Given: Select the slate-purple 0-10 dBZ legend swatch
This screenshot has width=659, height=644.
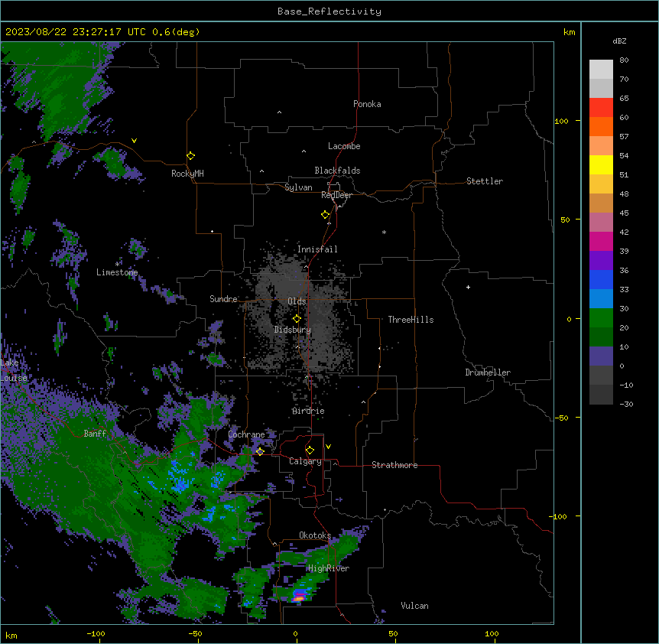Looking at the screenshot, I should [601, 356].
